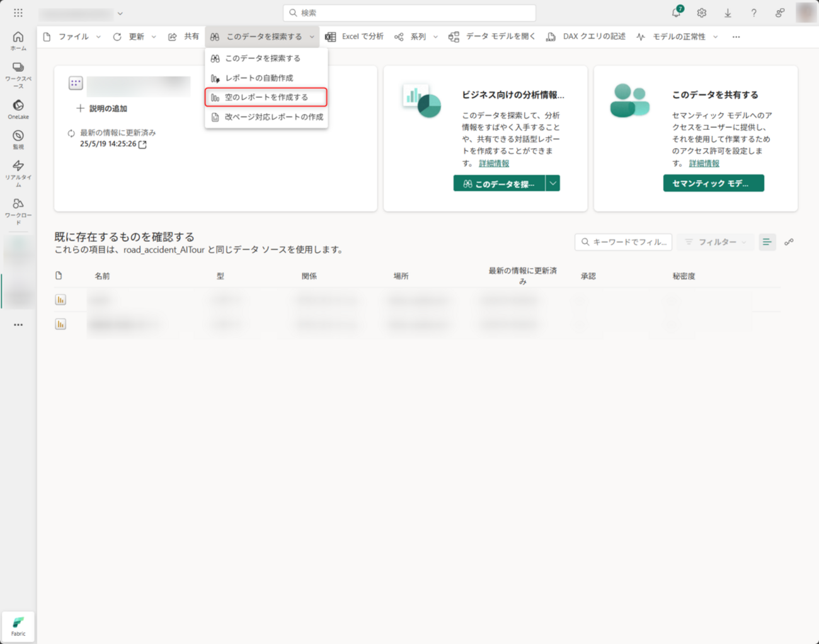Expand the ファイル dropdown menu
The width and height of the screenshot is (819, 644).
[73, 37]
